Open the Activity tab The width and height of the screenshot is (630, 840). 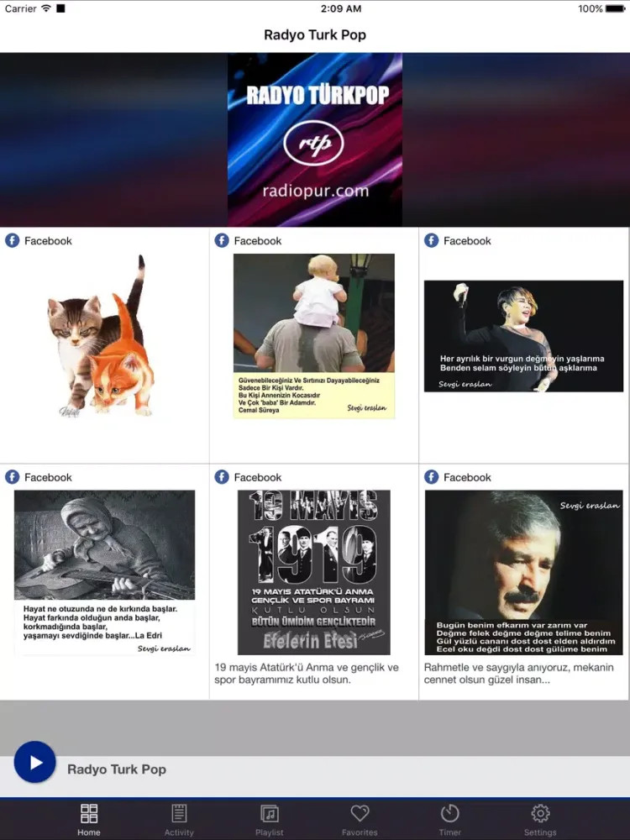tap(179, 820)
